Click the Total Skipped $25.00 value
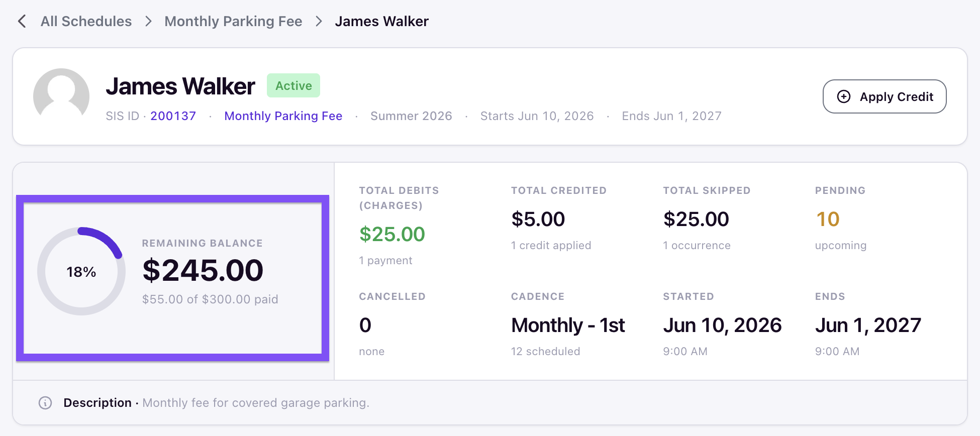Image resolution: width=980 pixels, height=436 pixels. pyautogui.click(x=696, y=219)
